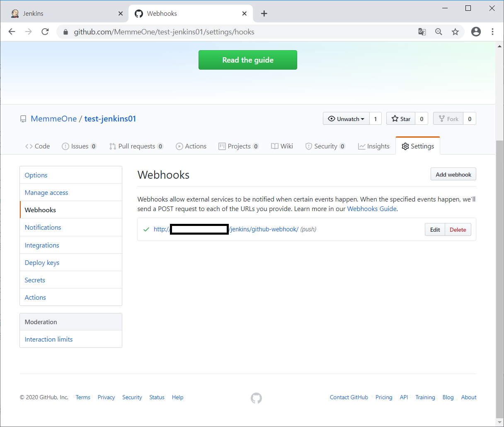Open Deploy keys in sidebar
The width and height of the screenshot is (504, 427).
pyautogui.click(x=71, y=262)
